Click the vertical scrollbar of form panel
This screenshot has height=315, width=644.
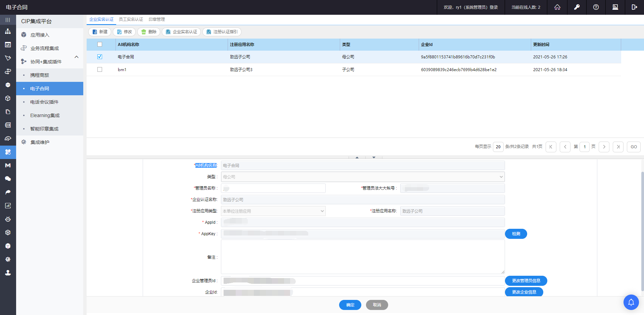pos(642,228)
